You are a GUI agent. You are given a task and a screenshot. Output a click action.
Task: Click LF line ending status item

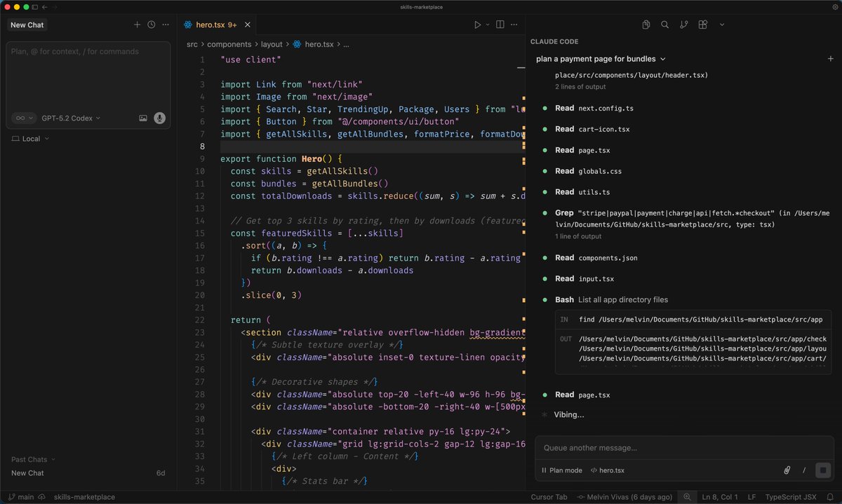point(751,497)
